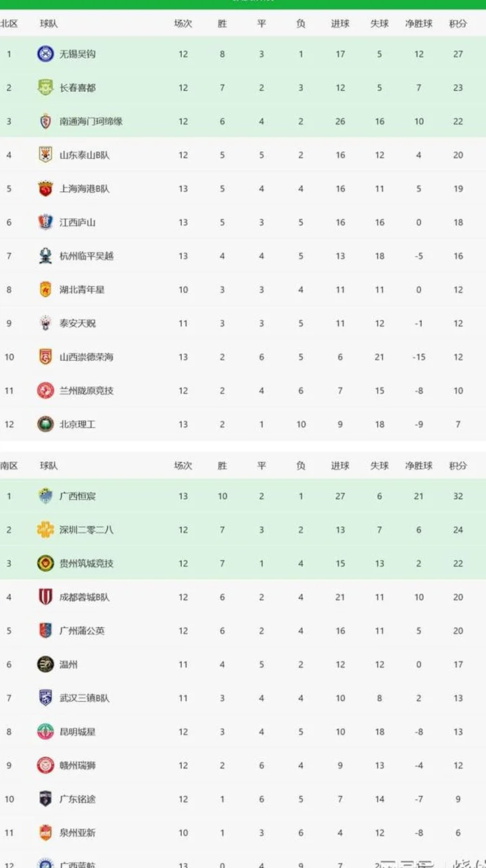Screen dimensions: 486x868
Task: Click the 贵州筑城竞技 team logo
Action: point(45,563)
